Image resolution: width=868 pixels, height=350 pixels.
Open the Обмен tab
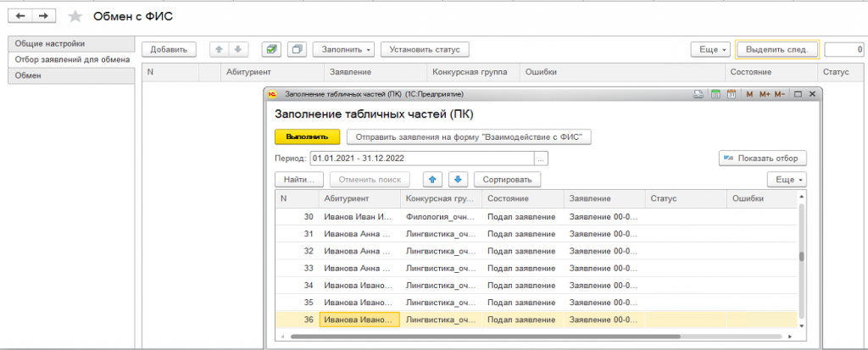click(71, 75)
